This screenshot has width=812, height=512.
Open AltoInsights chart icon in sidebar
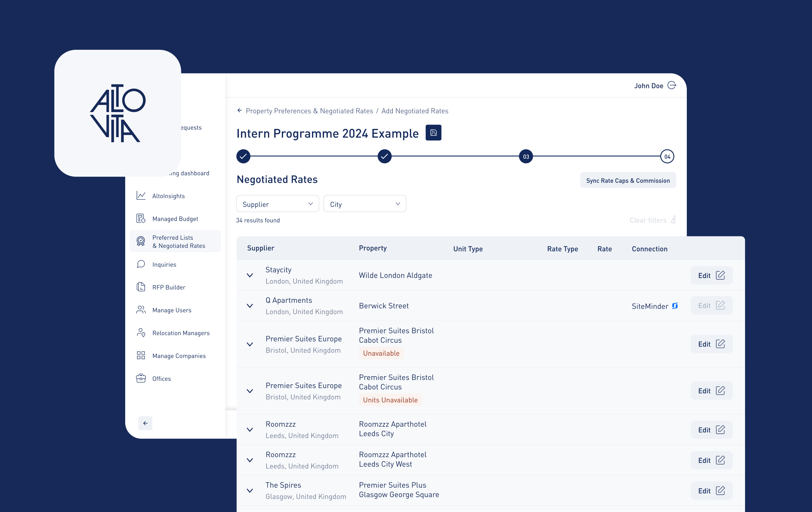pos(141,196)
